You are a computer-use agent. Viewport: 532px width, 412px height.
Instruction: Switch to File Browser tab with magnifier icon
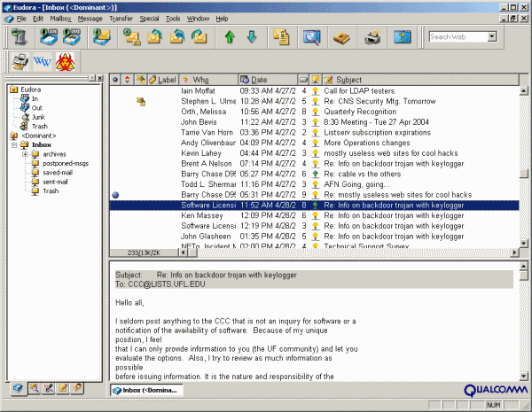(34, 388)
